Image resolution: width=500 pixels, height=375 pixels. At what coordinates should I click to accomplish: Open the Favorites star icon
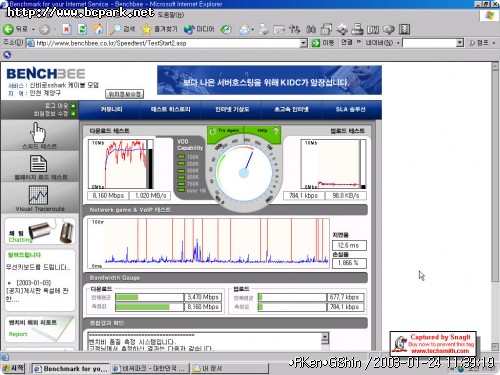(146, 29)
